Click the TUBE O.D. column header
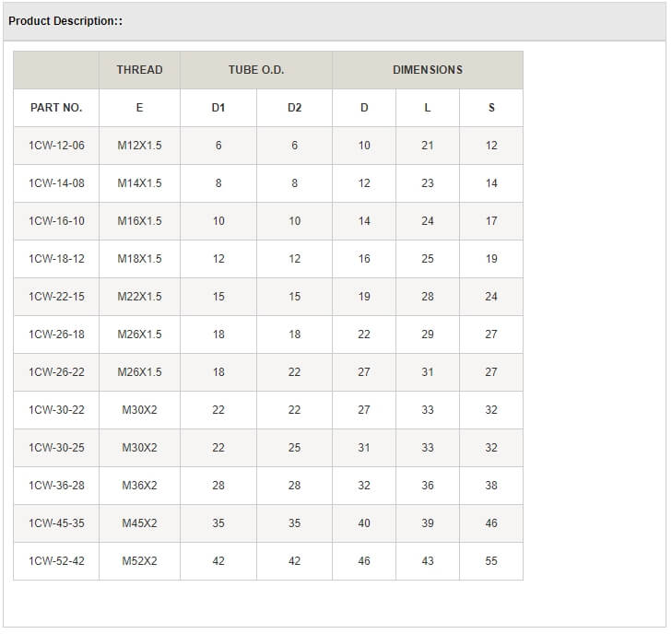Viewport: 672px width, 634px height. pos(256,70)
